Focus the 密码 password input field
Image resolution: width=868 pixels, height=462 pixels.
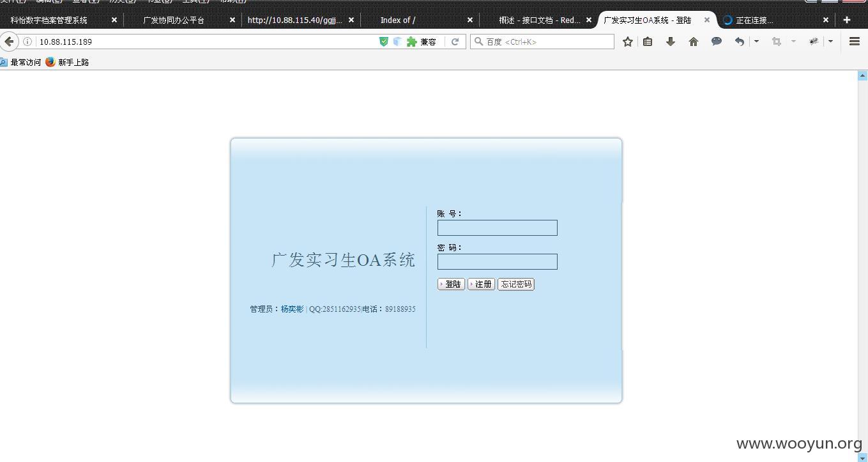tap(498, 262)
